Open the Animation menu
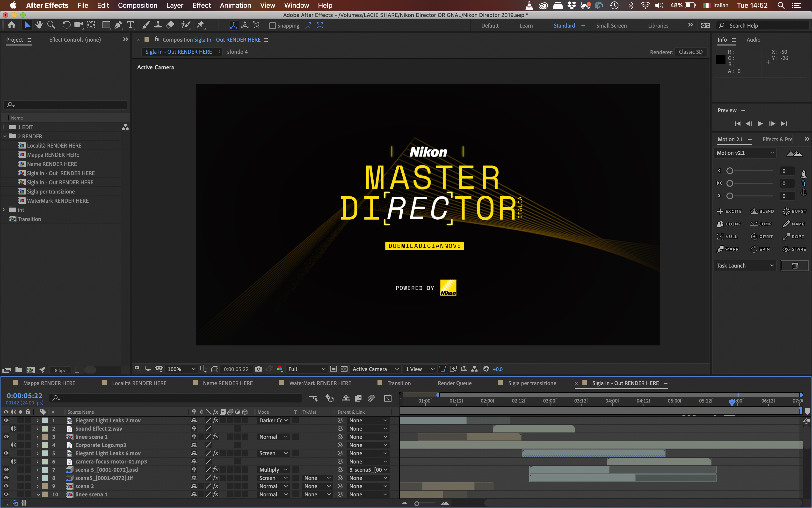The image size is (812, 508). pyautogui.click(x=235, y=5)
